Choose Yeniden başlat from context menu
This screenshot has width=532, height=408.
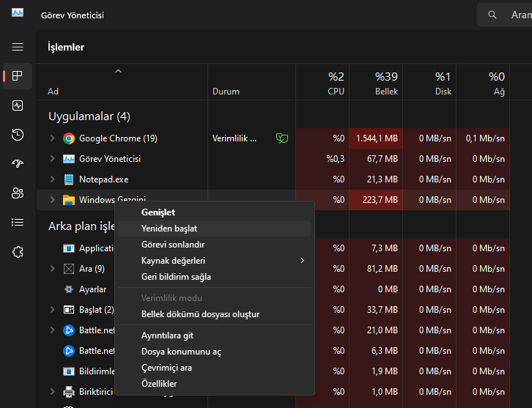coord(169,229)
